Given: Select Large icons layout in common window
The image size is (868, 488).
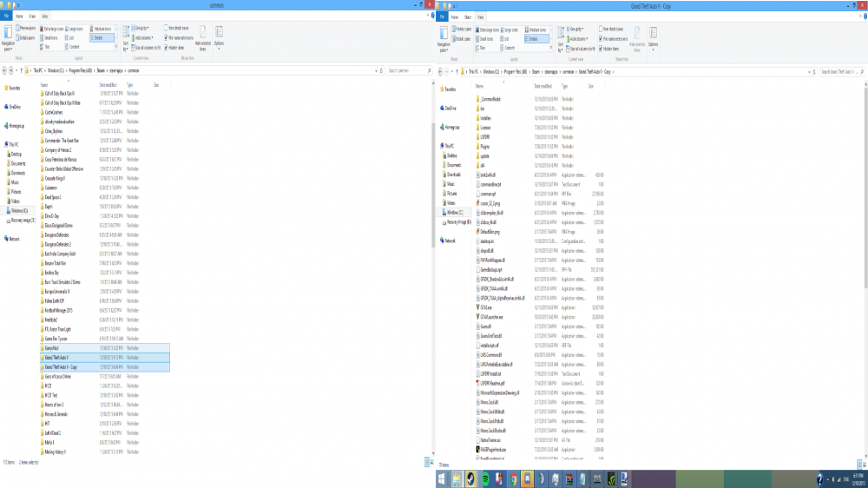Looking at the screenshot, I should pyautogui.click(x=74, y=29).
